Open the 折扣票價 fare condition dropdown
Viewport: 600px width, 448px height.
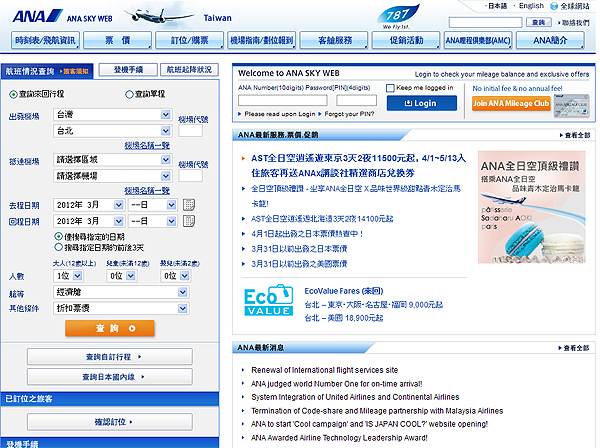pos(121,308)
